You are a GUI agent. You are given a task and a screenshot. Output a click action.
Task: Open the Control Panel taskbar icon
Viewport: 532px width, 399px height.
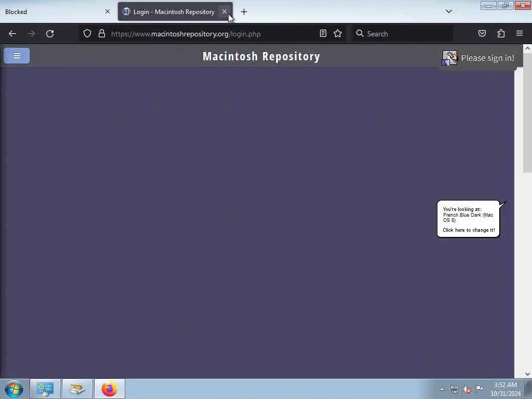(x=45, y=389)
